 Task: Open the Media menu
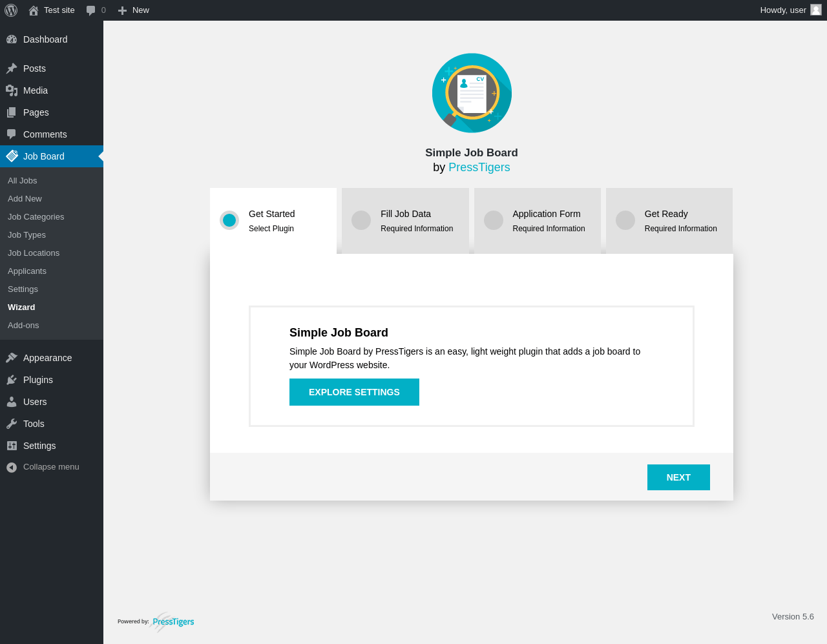[x=52, y=90]
